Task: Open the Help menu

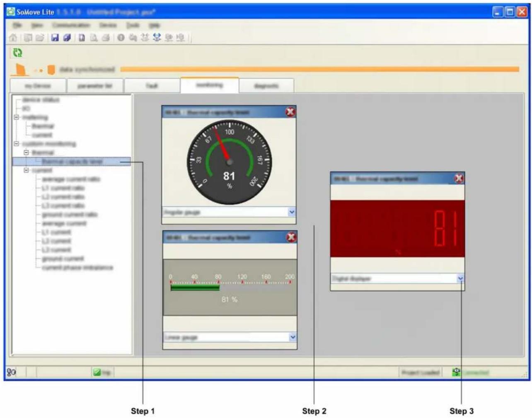Action: [x=154, y=25]
